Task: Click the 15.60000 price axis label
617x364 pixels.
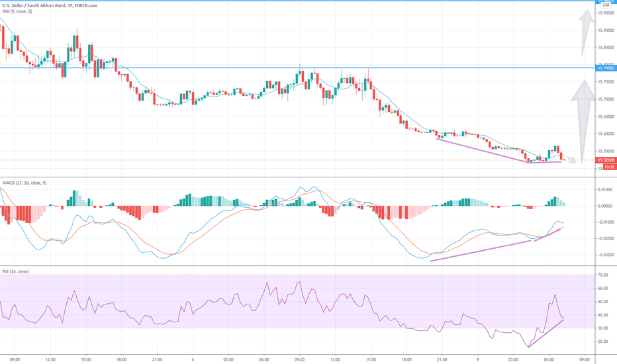Action: tap(606, 134)
